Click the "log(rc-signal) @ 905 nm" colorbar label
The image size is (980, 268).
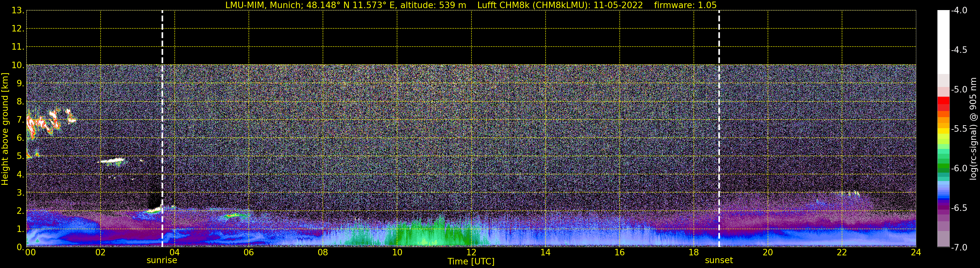tap(973, 129)
